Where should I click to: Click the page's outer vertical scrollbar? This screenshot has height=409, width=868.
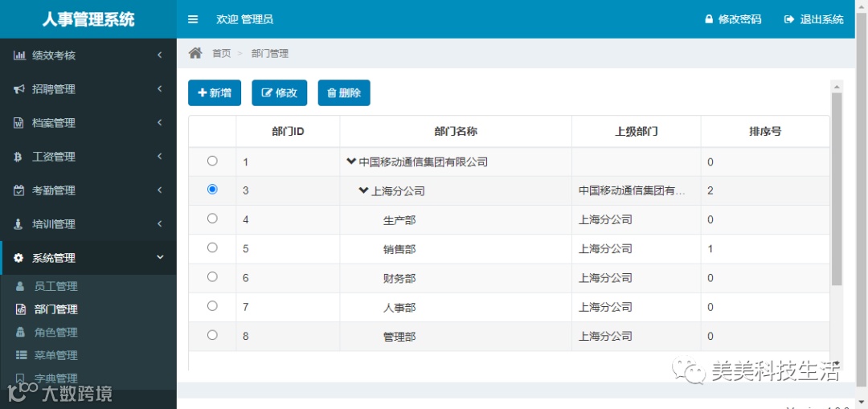point(862,199)
